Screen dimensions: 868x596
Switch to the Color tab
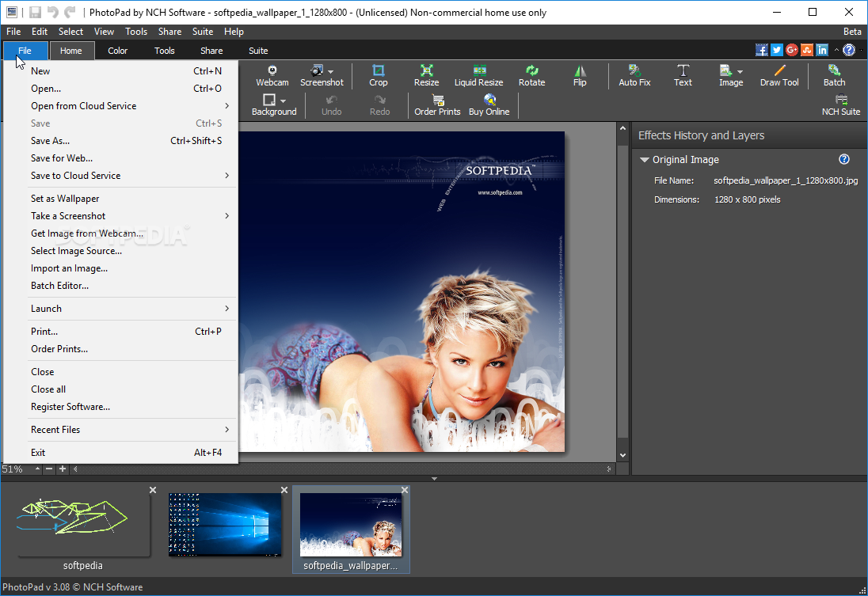click(117, 50)
